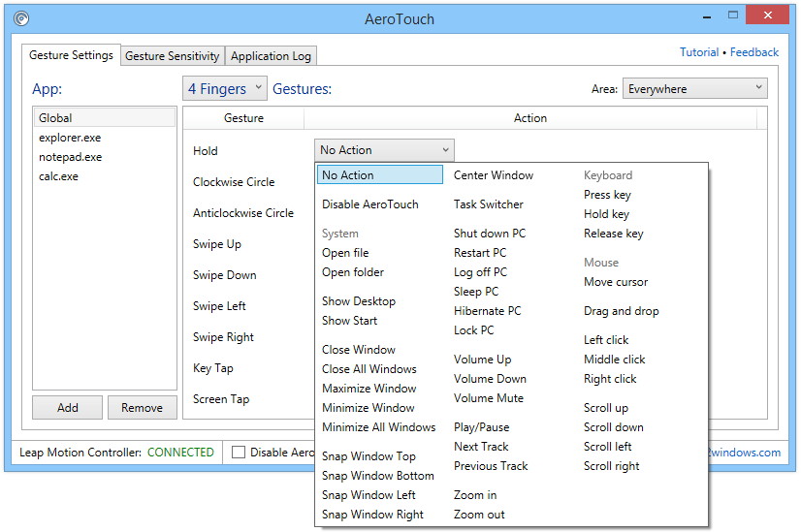Viewport: 801px width, 532px height.
Task: Select the Center Window action
Action: tap(494, 175)
